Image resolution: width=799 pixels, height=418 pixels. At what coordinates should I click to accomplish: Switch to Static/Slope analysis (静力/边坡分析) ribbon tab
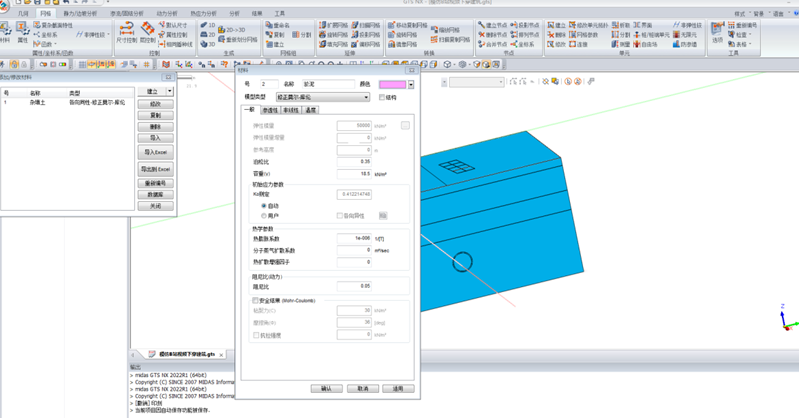(x=80, y=13)
